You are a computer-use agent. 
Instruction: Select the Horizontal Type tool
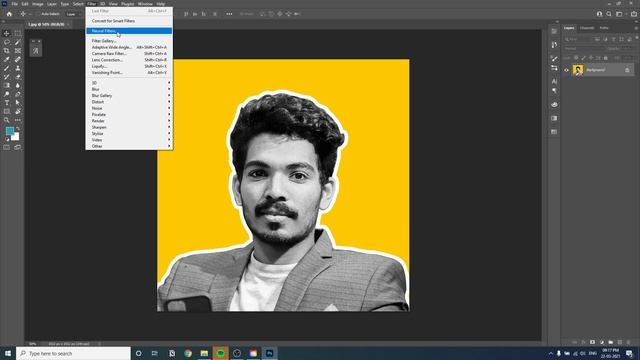point(7,103)
